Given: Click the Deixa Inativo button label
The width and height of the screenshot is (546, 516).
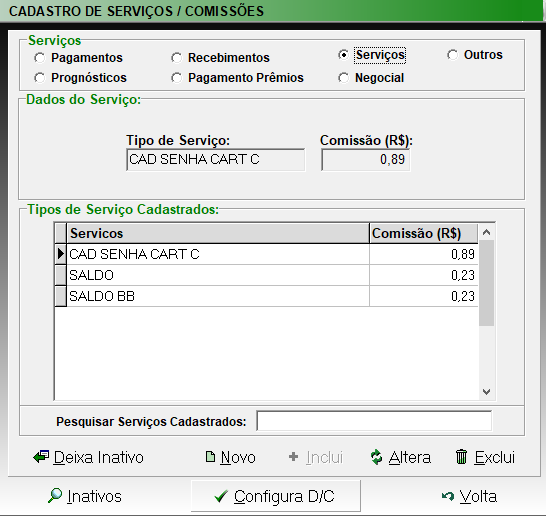Looking at the screenshot, I should [99, 457].
